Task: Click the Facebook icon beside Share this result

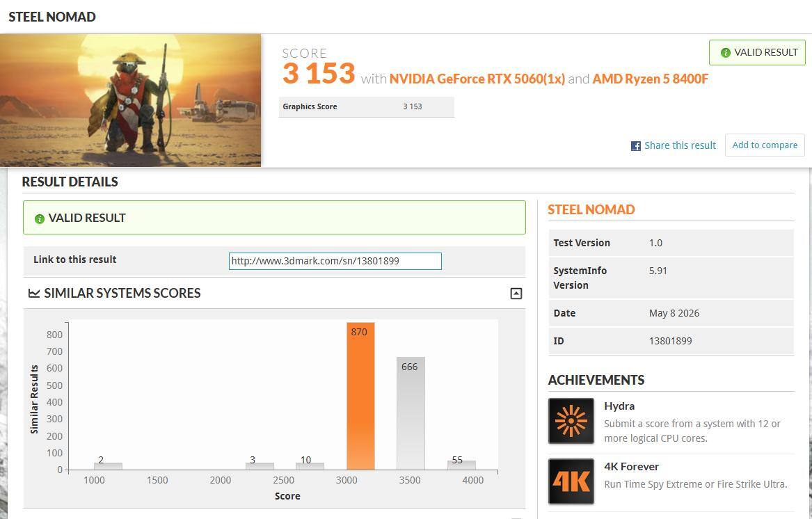Action: (x=635, y=146)
